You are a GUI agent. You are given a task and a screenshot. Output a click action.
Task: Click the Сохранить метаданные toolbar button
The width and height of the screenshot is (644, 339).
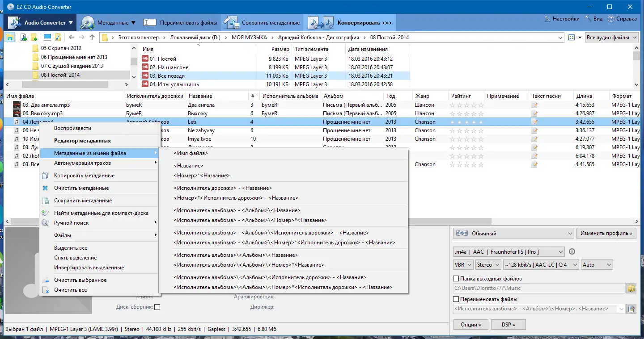pyautogui.click(x=263, y=22)
